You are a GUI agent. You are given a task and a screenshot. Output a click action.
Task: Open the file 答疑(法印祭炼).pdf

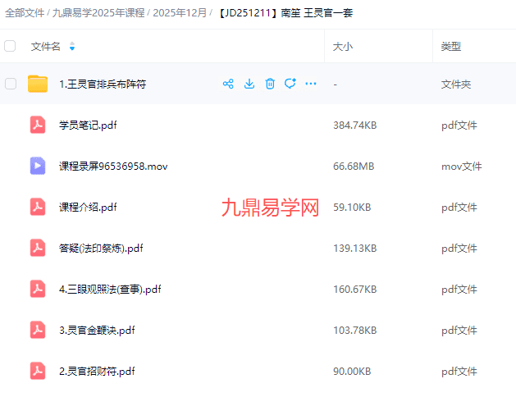(101, 248)
